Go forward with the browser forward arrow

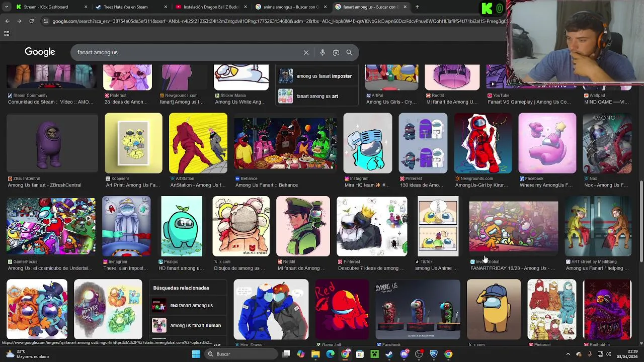tap(19, 21)
